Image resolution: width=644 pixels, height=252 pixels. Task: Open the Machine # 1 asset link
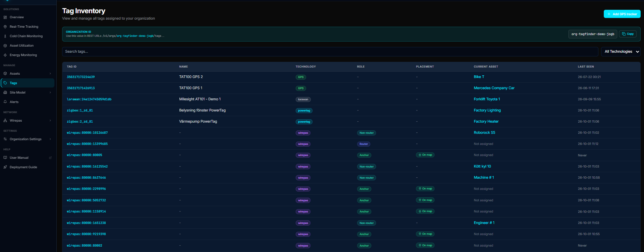tap(484, 178)
